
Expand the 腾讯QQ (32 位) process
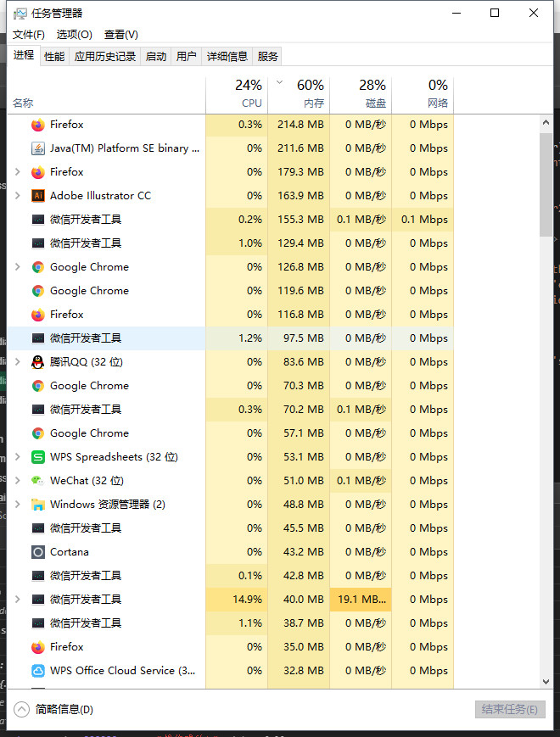18,362
